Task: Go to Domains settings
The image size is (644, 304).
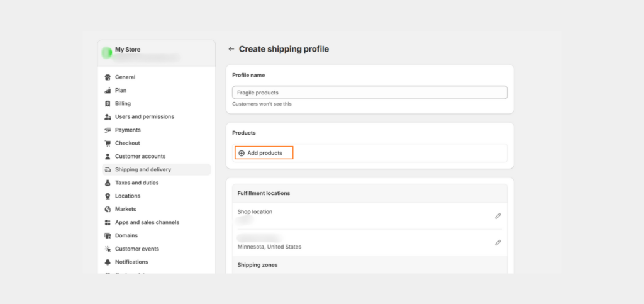Action: point(156,235)
